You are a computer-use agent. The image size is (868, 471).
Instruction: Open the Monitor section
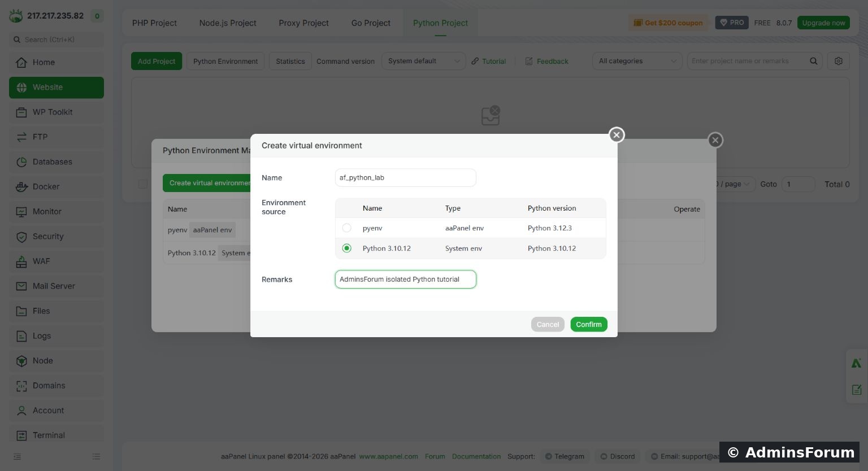point(57,211)
